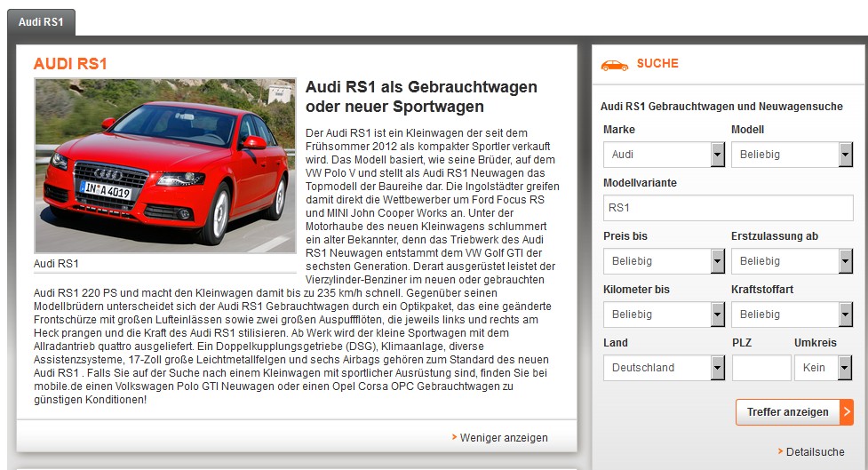Expand the Umkreis dropdown
The height and width of the screenshot is (470, 868).
click(x=822, y=368)
